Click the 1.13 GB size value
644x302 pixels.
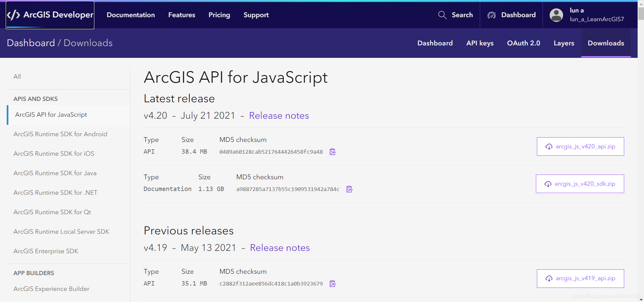[211, 189]
